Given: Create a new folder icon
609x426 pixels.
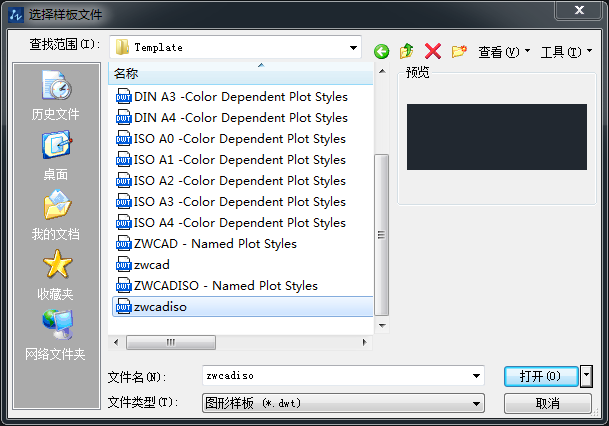Looking at the screenshot, I should click(x=459, y=52).
